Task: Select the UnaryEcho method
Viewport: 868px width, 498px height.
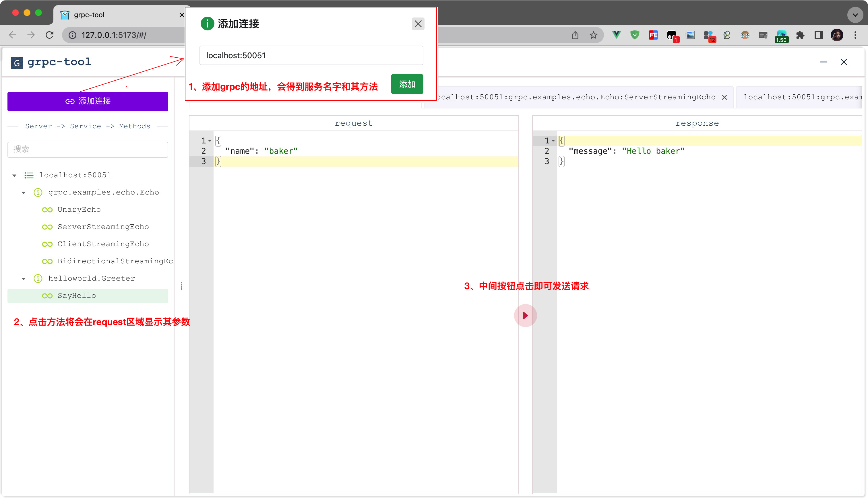Action: pos(79,210)
